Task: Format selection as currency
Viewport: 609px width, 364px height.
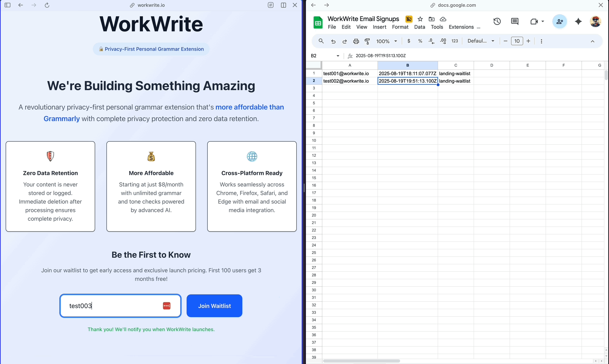Action: coord(408,41)
